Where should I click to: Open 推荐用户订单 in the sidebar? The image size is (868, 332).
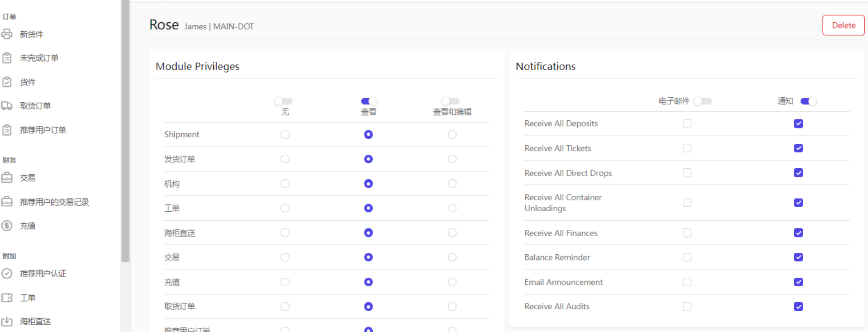[43, 130]
